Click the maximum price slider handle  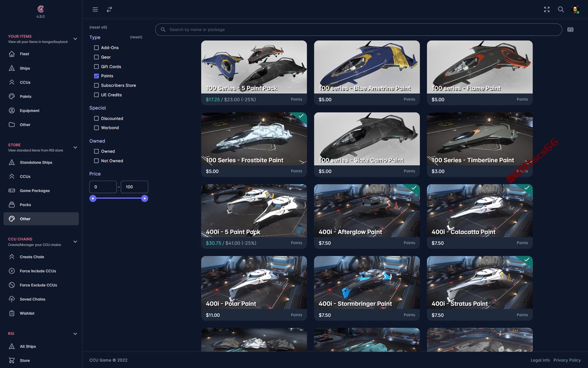pyautogui.click(x=144, y=198)
